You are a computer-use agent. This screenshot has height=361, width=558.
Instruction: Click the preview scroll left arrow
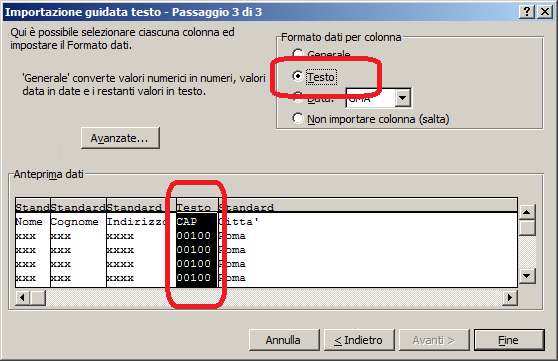pos(23,298)
